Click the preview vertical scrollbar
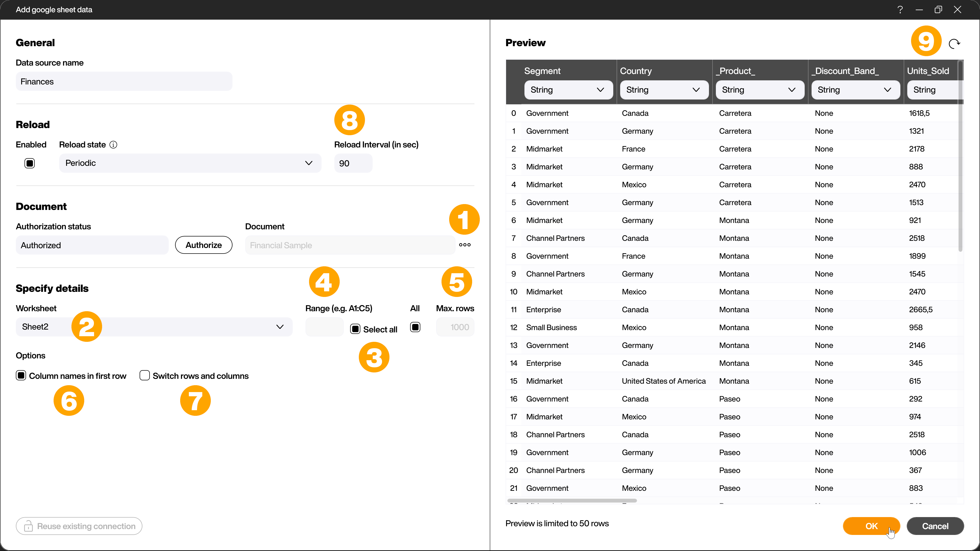 (x=960, y=156)
